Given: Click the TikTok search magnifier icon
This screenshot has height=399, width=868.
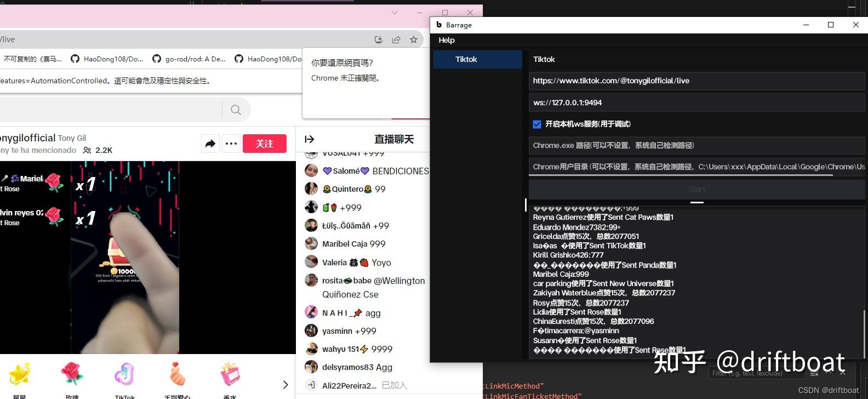Looking at the screenshot, I should click(236, 110).
